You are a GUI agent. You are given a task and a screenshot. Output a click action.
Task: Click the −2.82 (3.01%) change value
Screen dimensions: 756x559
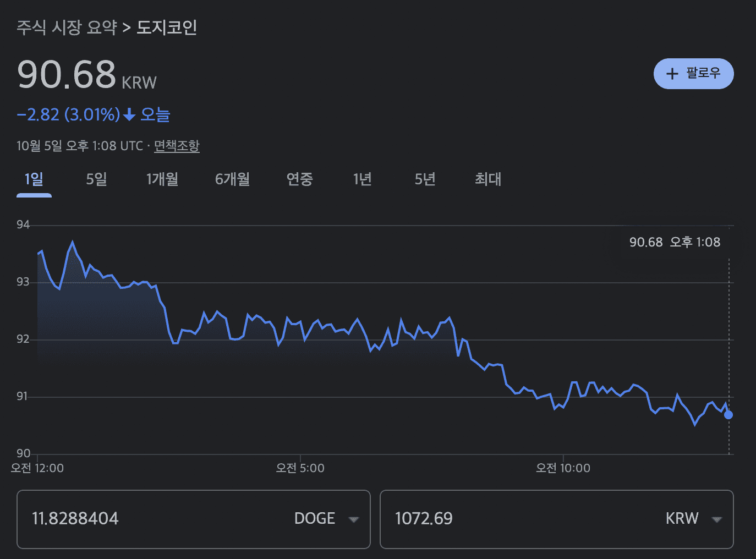pos(68,114)
